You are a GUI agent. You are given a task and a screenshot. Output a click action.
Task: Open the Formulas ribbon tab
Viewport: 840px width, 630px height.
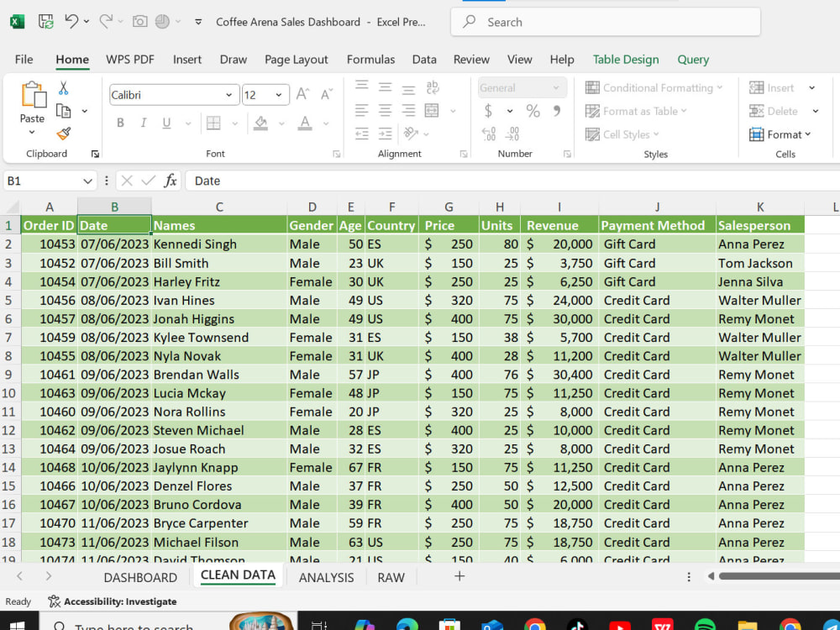click(370, 60)
